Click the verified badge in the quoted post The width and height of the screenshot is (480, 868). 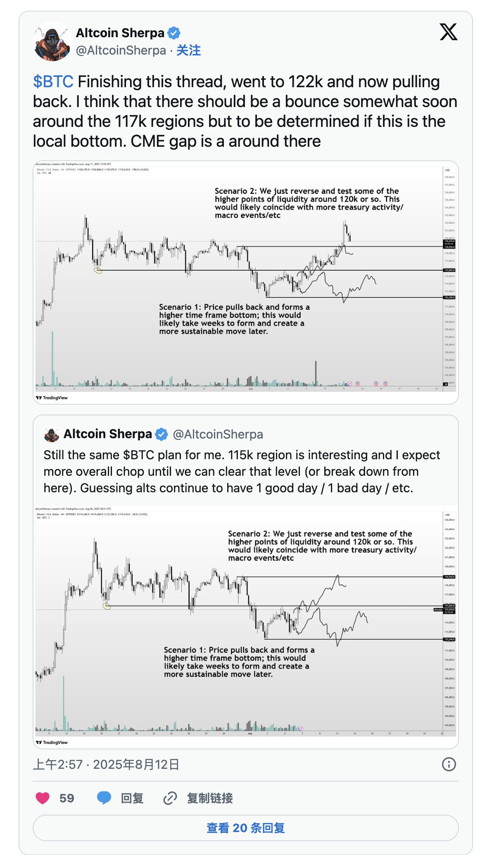[161, 434]
